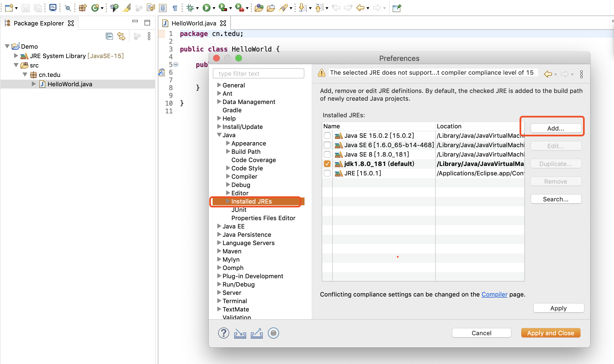Toggle checkbox for Java SE 6 JRE entry
The height and width of the screenshot is (364, 614).
pos(326,144)
